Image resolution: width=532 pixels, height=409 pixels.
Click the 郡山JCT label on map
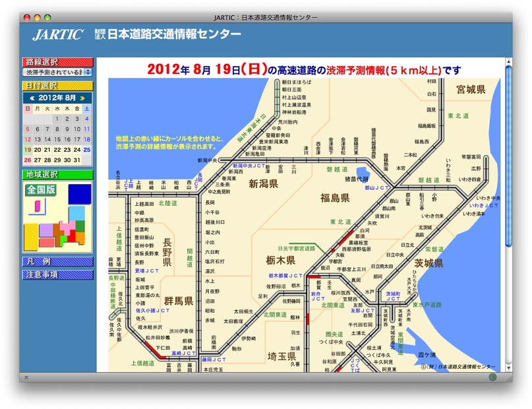pyautogui.click(x=376, y=188)
